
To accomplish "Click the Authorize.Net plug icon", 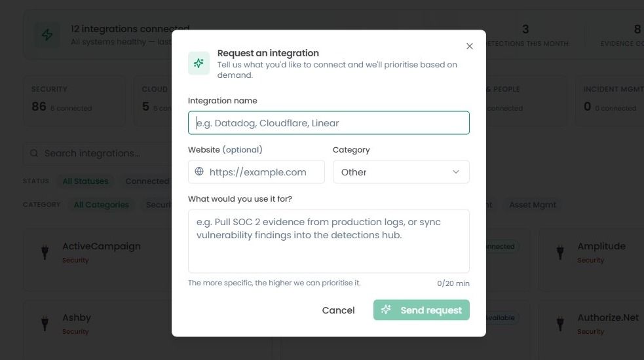I will (x=559, y=323).
